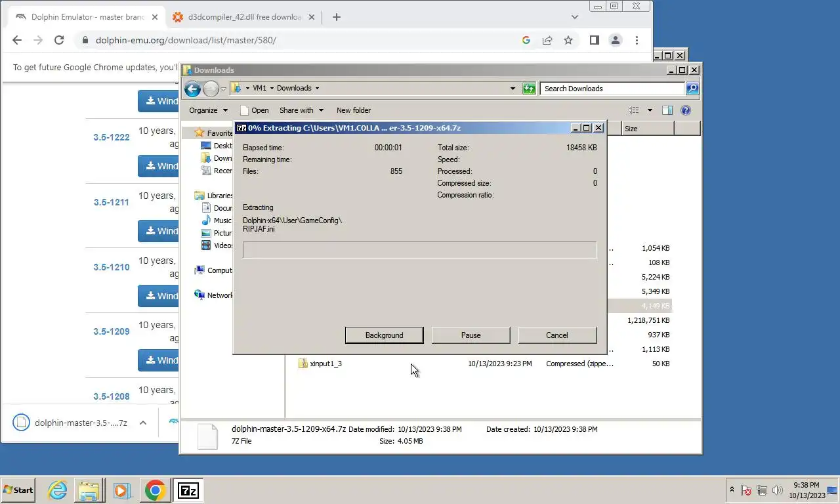Open the recent pages dropdown in Explorer
The height and width of the screenshot is (504, 840).
224,89
